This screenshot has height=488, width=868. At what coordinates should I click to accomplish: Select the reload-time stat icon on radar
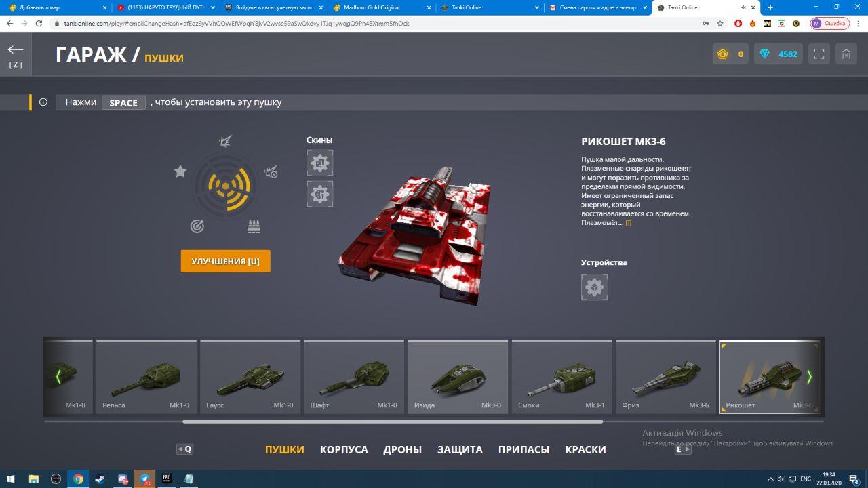(x=271, y=171)
